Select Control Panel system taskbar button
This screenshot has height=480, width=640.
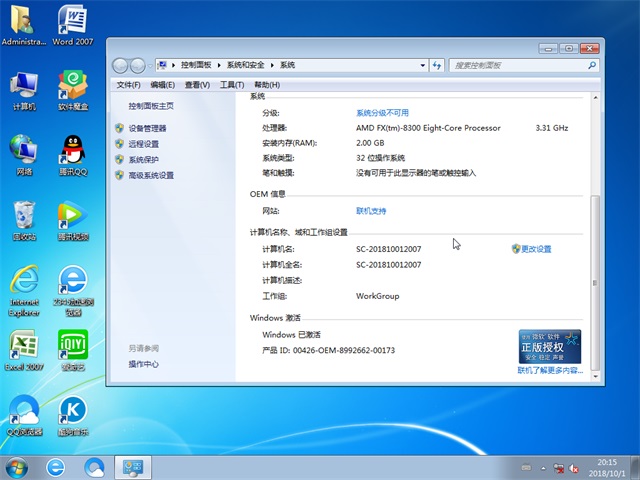point(133,467)
